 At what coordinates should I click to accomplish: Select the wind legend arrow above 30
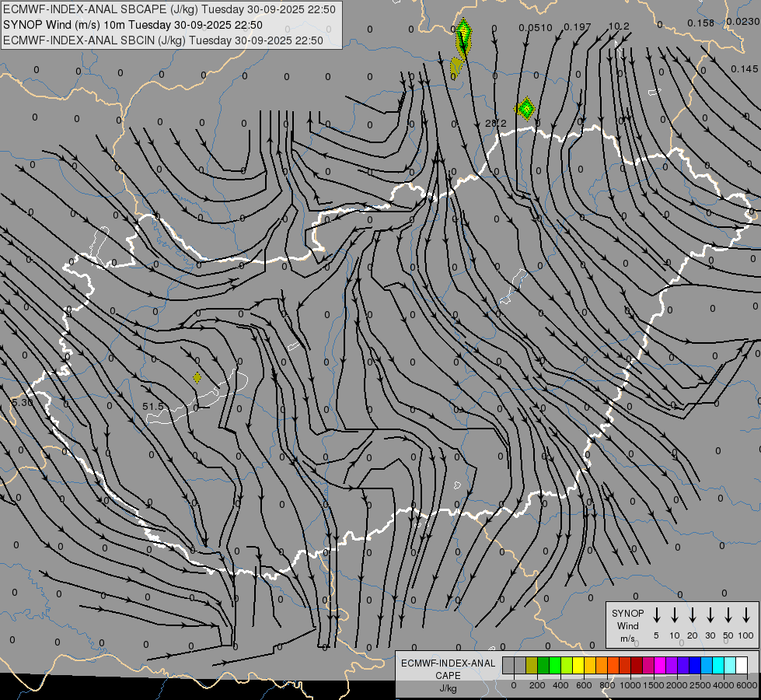[710, 615]
